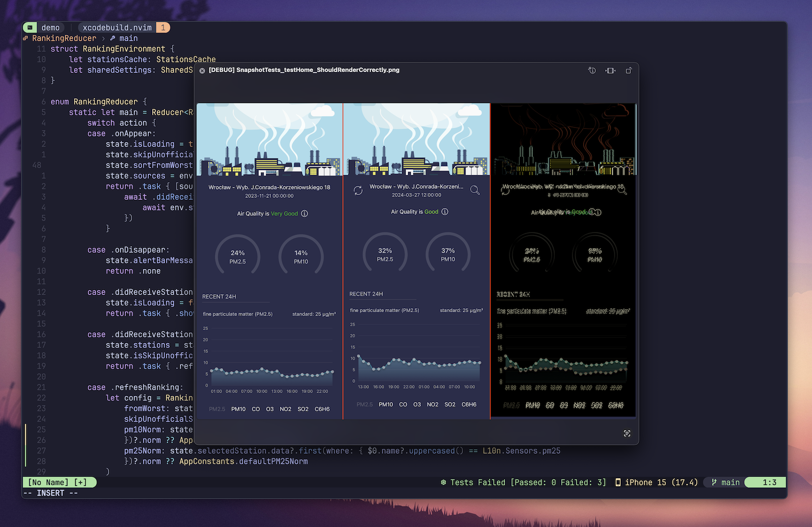Viewport: 812px width, 527px height.
Task: Click the device icon before iPhone 15
Action: click(x=618, y=482)
